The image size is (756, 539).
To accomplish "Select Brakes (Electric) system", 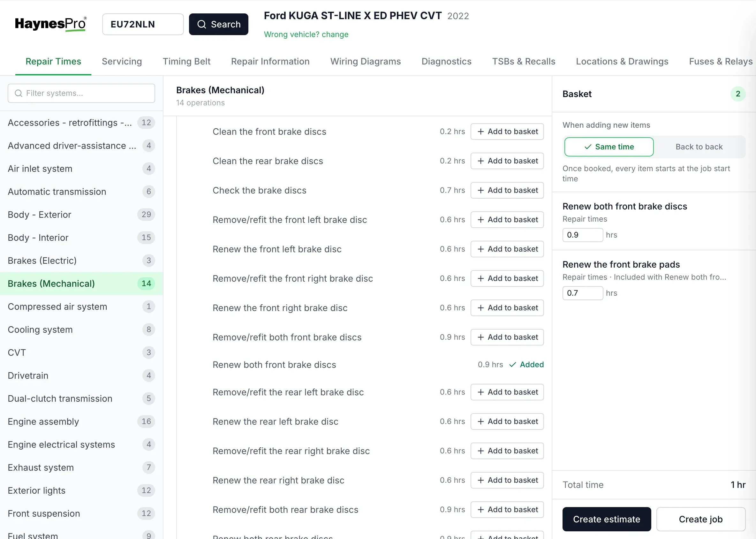I will (x=81, y=261).
